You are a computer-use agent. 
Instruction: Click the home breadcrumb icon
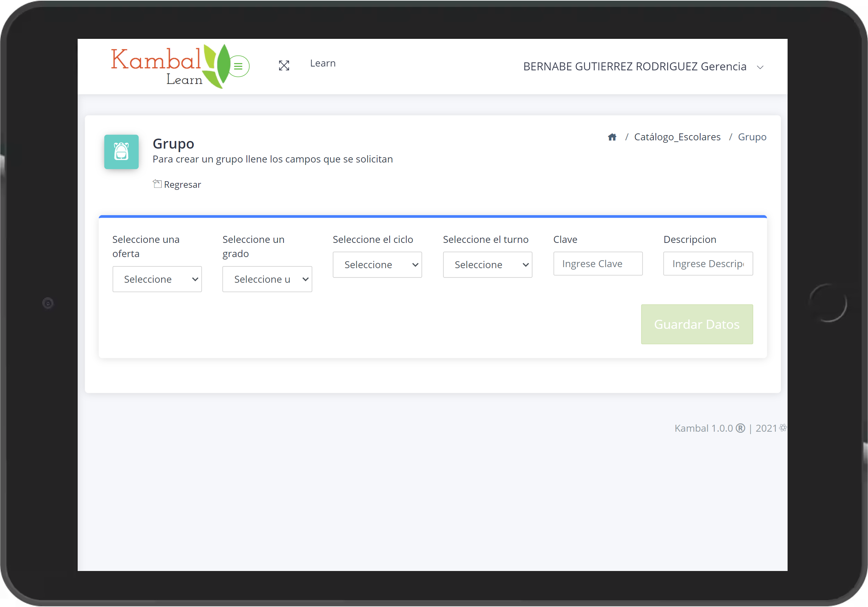pos(612,137)
